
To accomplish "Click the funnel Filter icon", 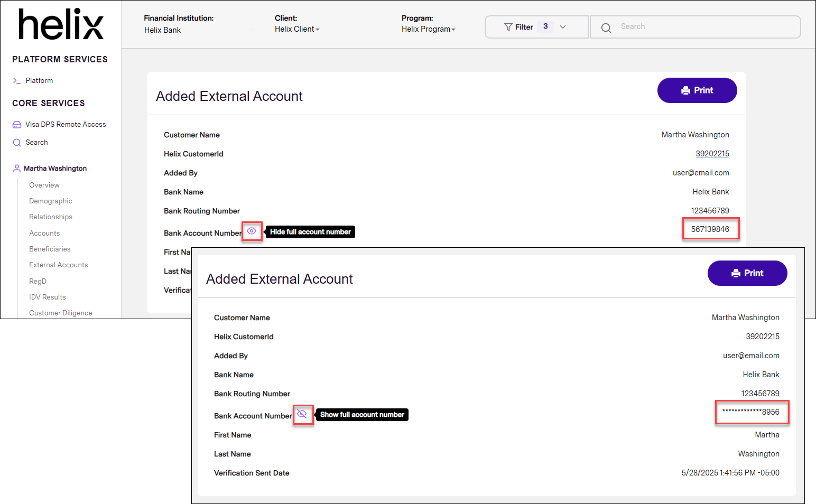I will (508, 27).
